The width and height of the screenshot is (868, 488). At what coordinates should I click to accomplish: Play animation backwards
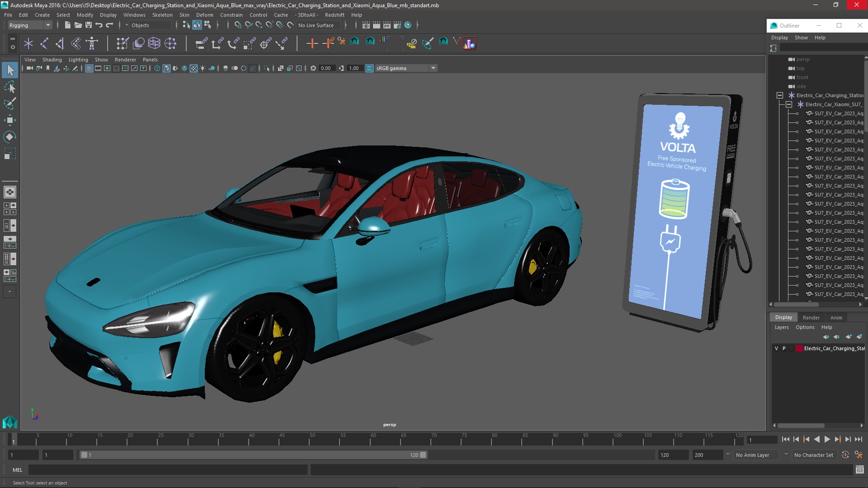click(816, 439)
